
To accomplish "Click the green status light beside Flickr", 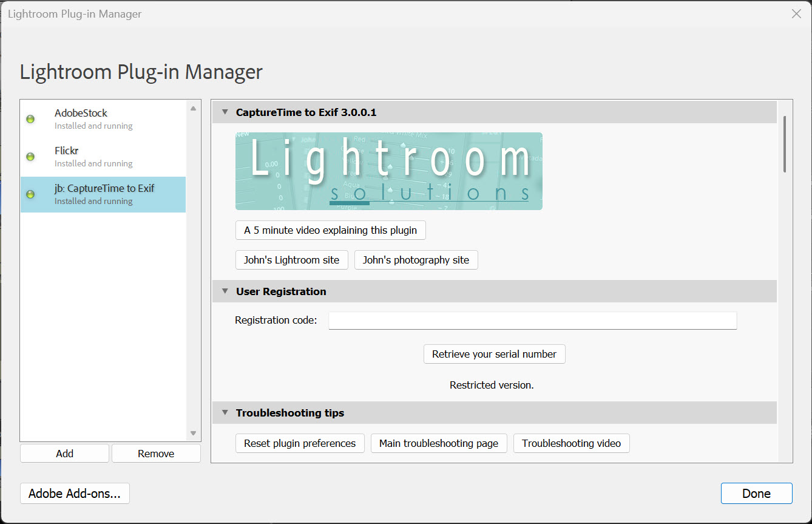I will coord(30,157).
